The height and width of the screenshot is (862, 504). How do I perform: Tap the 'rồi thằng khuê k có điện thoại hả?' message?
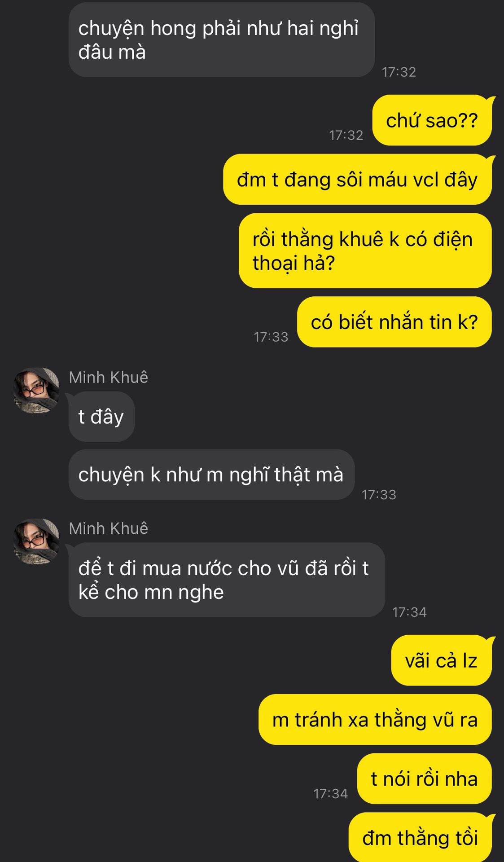[x=365, y=251]
